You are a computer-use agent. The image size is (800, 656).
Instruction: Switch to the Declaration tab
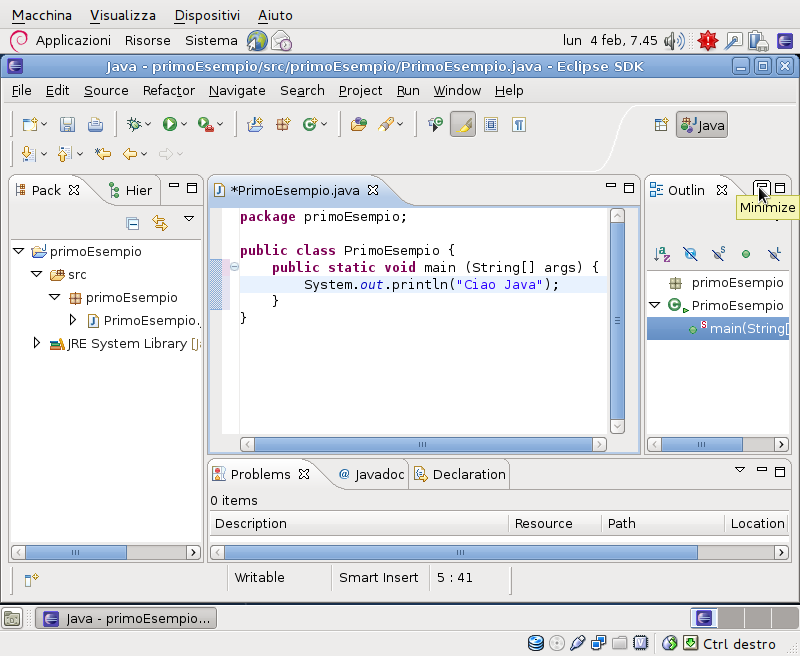pos(461,474)
